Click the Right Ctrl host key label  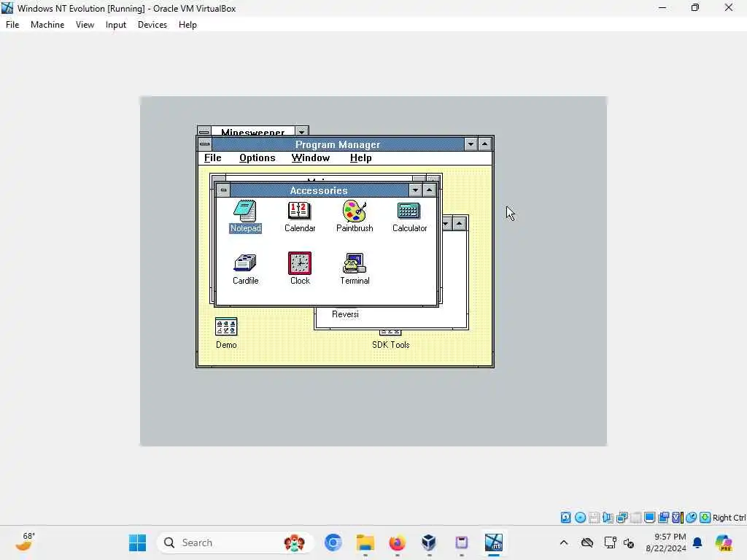coord(729,518)
